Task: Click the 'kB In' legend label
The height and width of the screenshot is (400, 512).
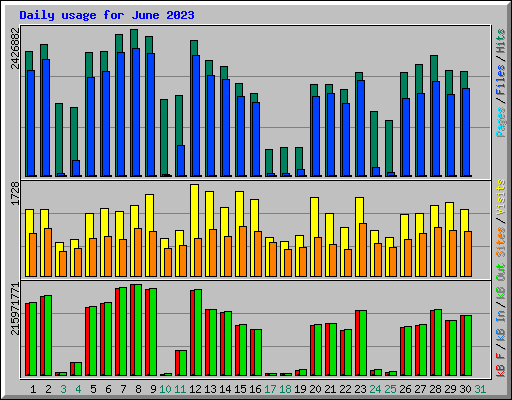Action: pyautogui.click(x=501, y=326)
